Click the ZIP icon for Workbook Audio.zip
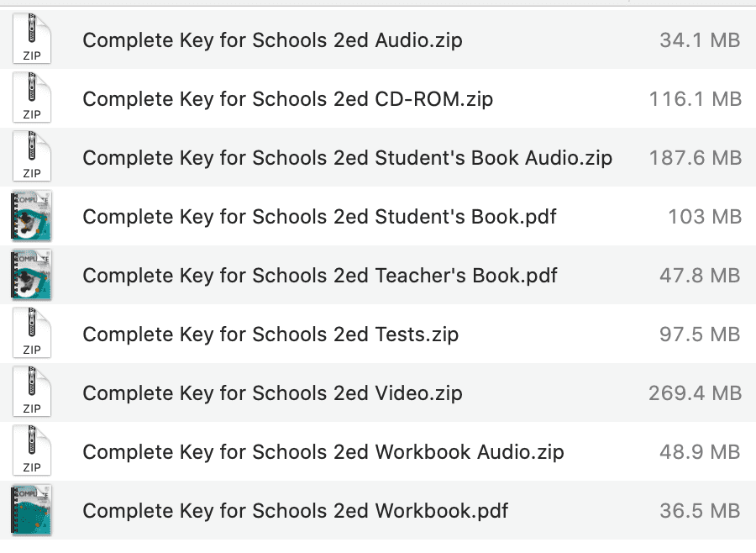 tap(31, 451)
